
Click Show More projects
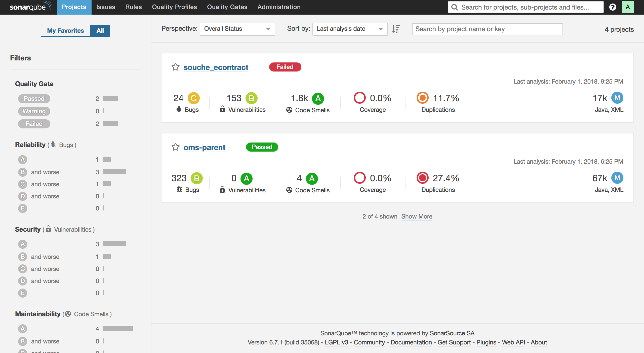pyautogui.click(x=417, y=217)
